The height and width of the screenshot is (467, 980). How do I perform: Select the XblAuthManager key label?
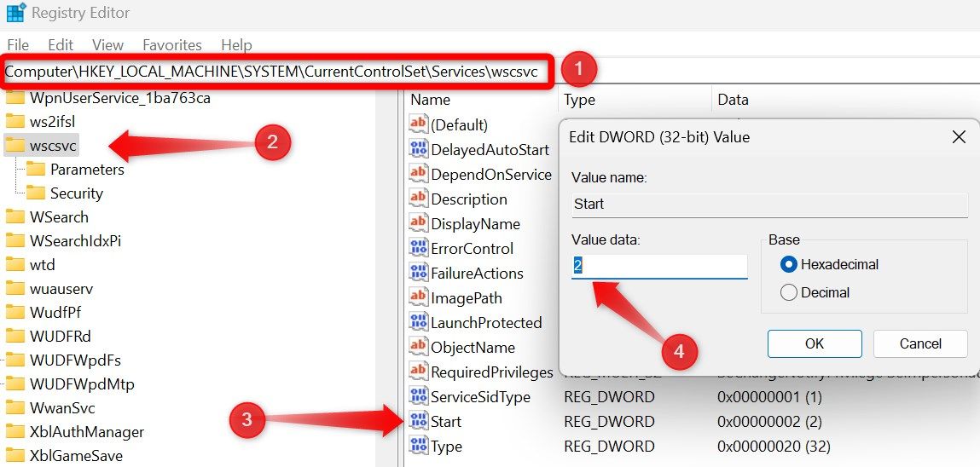(87, 431)
